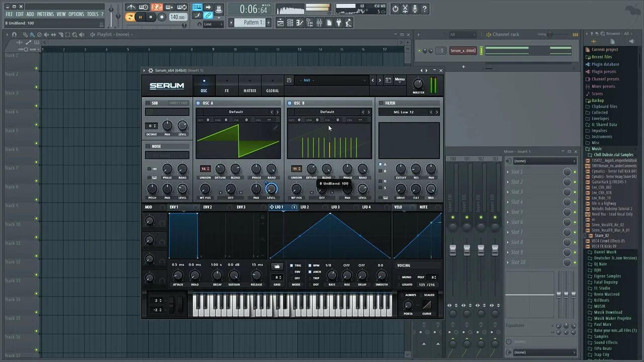Switch to Serum GLOBAL tab
The image size is (644, 362).
click(272, 85)
